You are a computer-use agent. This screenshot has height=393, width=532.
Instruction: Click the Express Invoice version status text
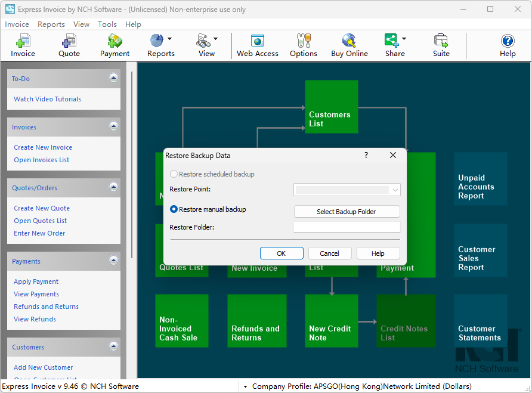(x=70, y=386)
